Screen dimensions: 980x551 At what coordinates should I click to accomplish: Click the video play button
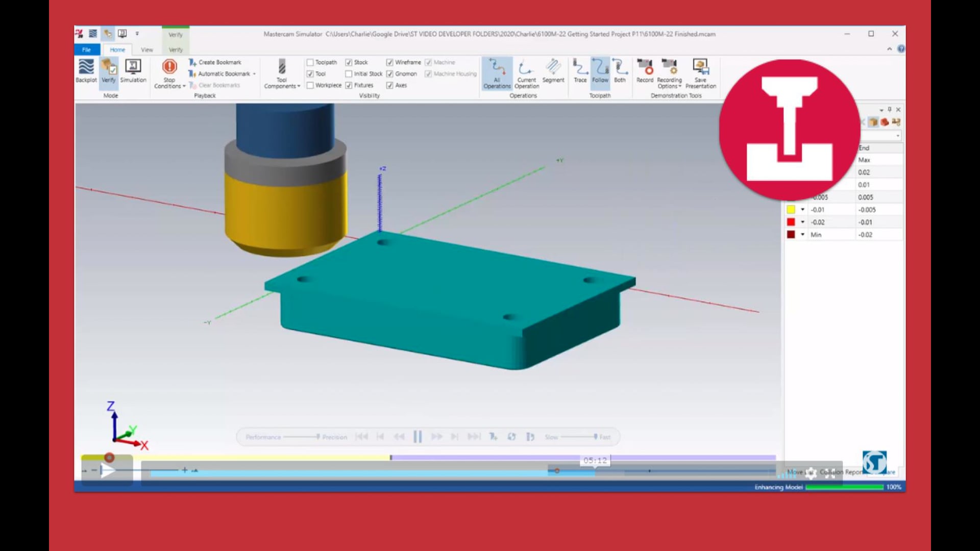107,470
